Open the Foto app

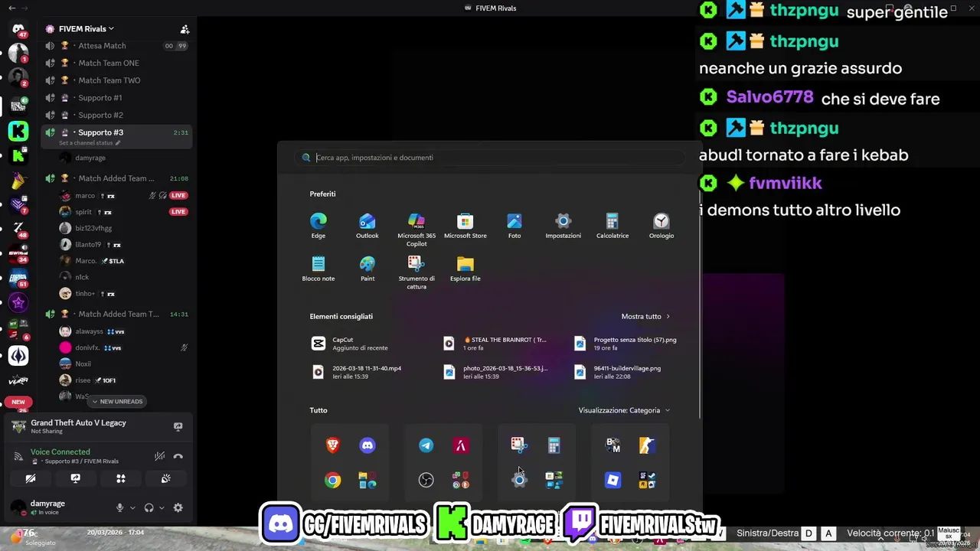[514, 226]
